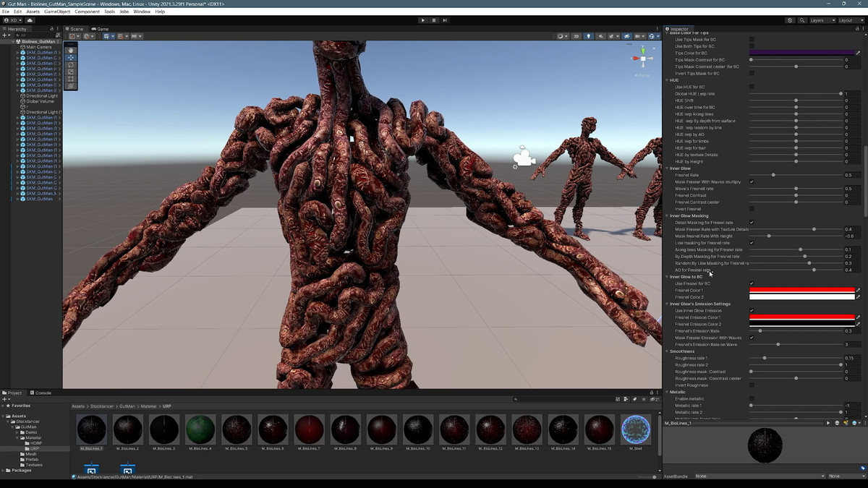Click the eyedropper next to Fresnel Color 1
Viewport: 868px width, 488px height.
coord(858,291)
